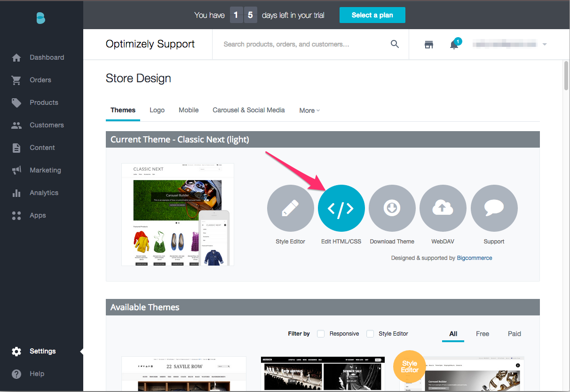Click the Available Themes section header

[323, 307]
